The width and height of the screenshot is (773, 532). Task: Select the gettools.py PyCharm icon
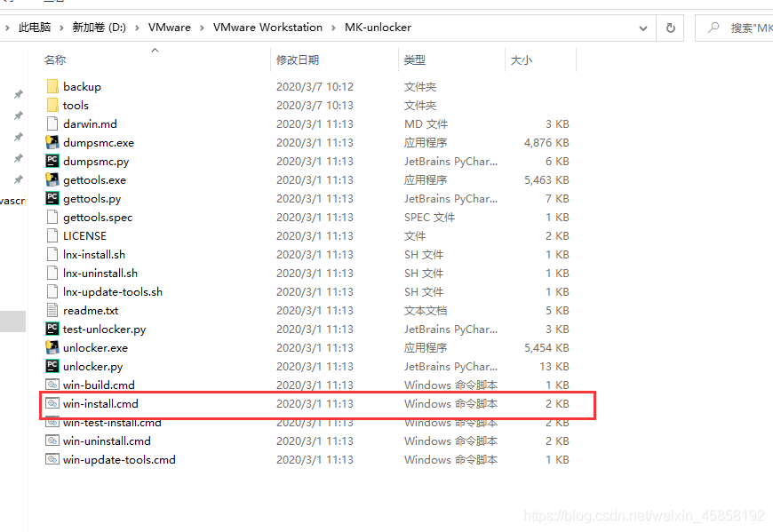pos(52,199)
